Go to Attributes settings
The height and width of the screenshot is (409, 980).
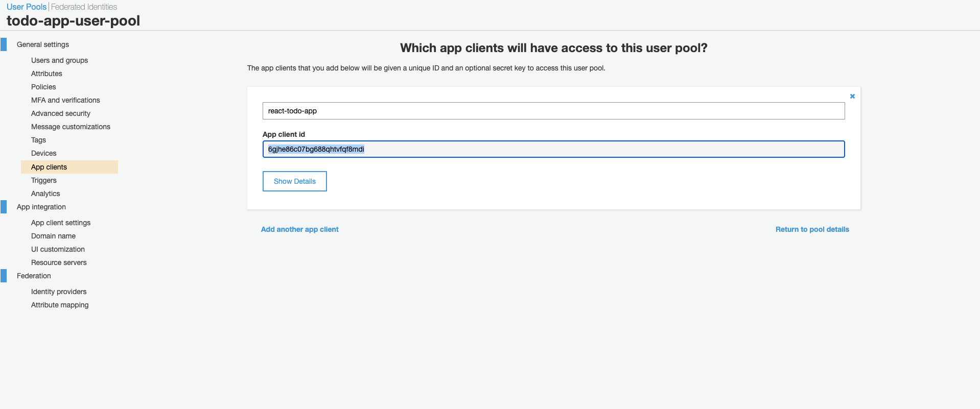[x=46, y=74]
